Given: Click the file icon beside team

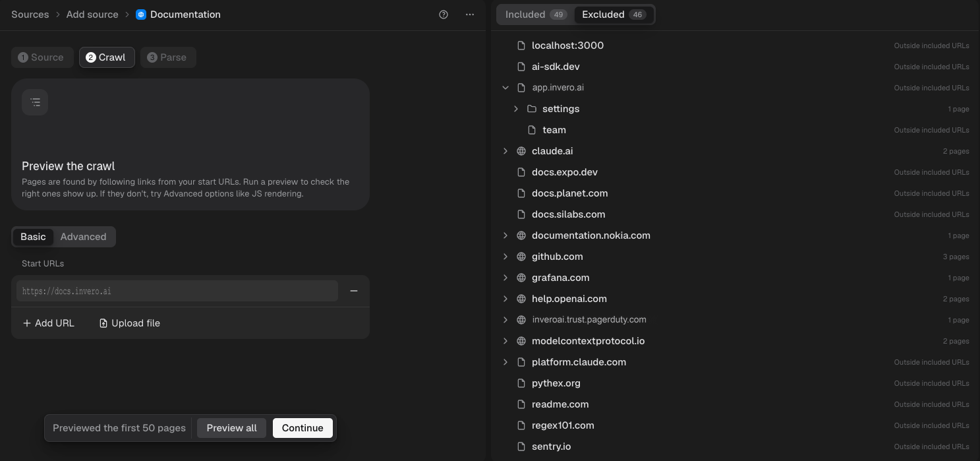Looking at the screenshot, I should [x=531, y=130].
